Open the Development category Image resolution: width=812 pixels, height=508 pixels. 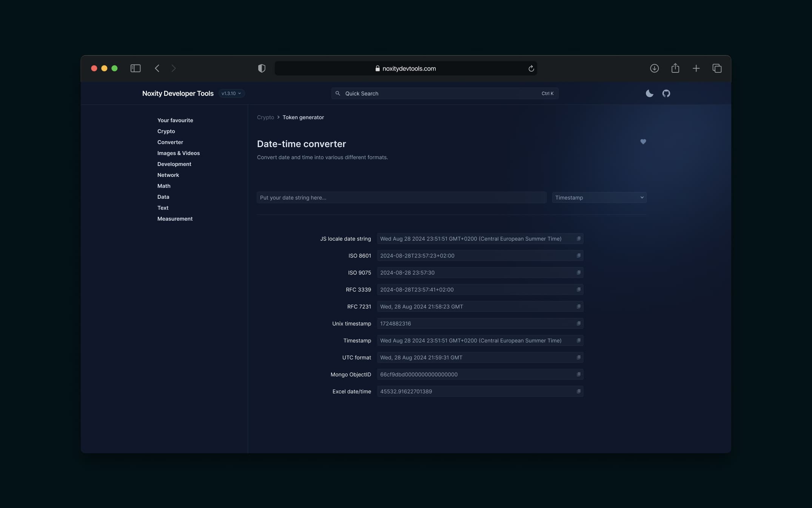point(174,164)
